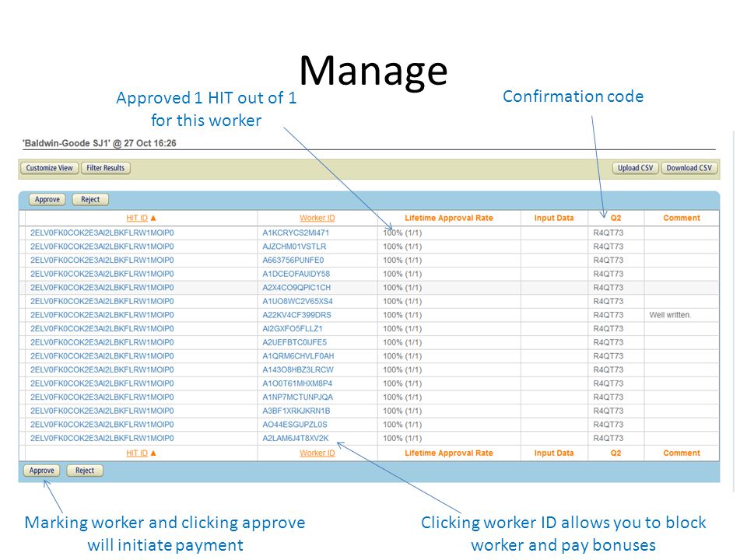Click the Download CSV button

point(689,168)
